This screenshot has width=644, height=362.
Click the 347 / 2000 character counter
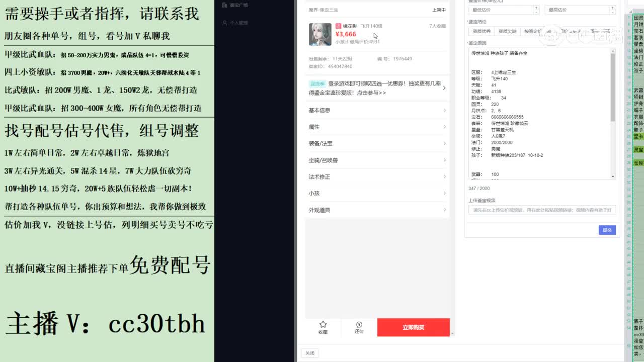tap(479, 189)
